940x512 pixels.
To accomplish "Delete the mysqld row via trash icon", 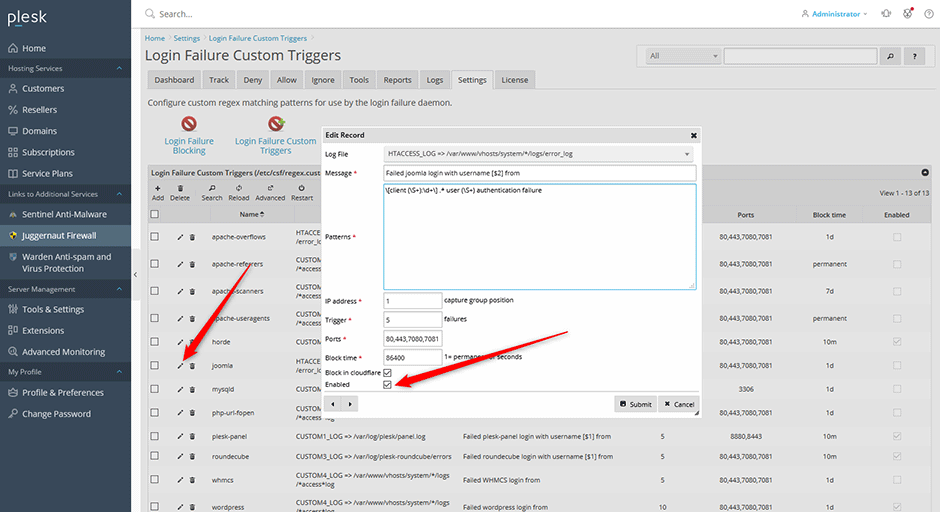I will [x=192, y=389].
